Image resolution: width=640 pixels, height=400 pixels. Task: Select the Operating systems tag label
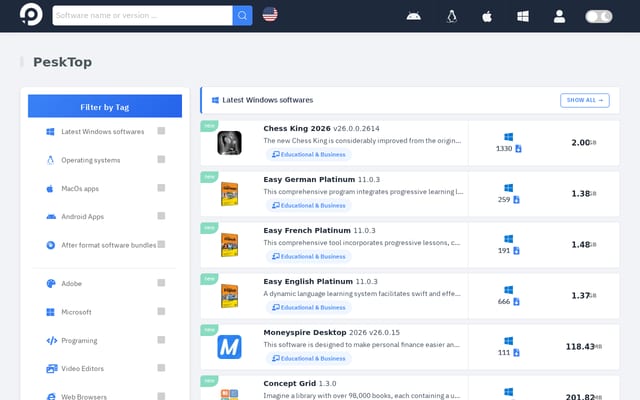pos(91,160)
